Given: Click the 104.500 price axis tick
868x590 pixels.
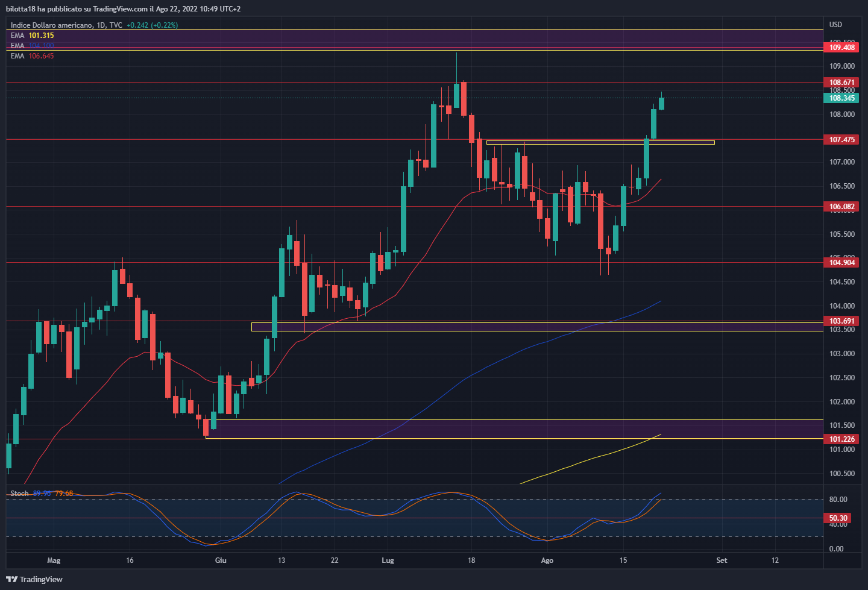Looking at the screenshot, I should 842,282.
